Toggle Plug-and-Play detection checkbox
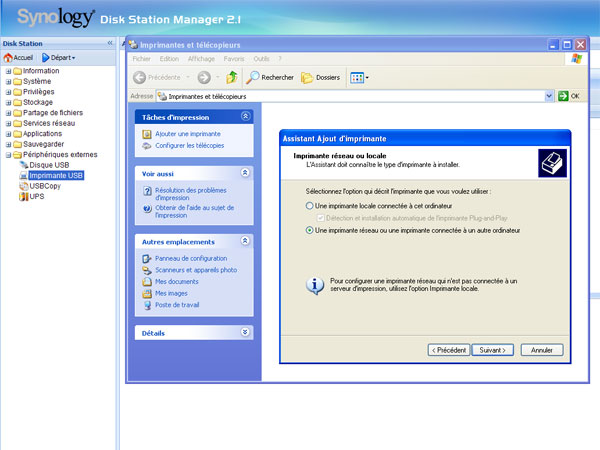The width and height of the screenshot is (600, 450). pos(320,218)
